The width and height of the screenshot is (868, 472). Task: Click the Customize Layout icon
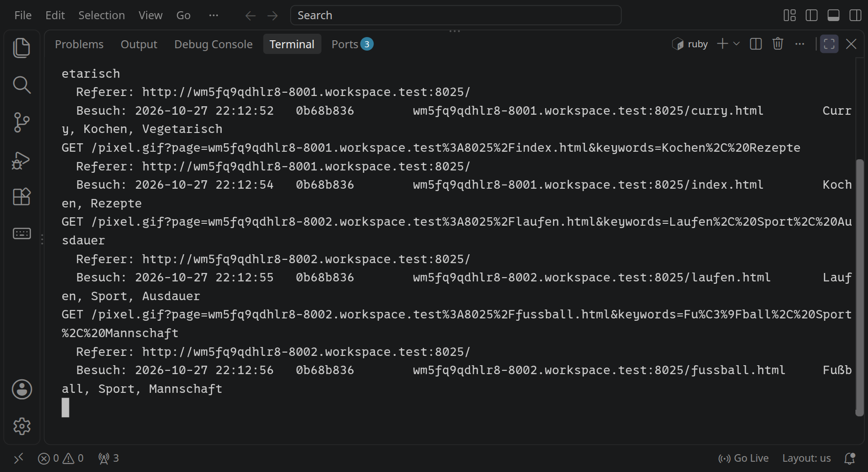[x=790, y=15]
